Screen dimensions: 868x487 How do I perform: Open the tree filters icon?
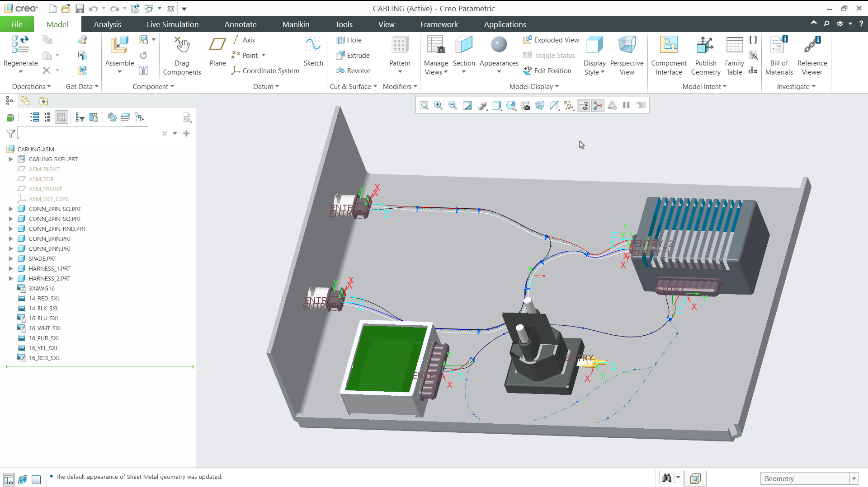tap(80, 117)
